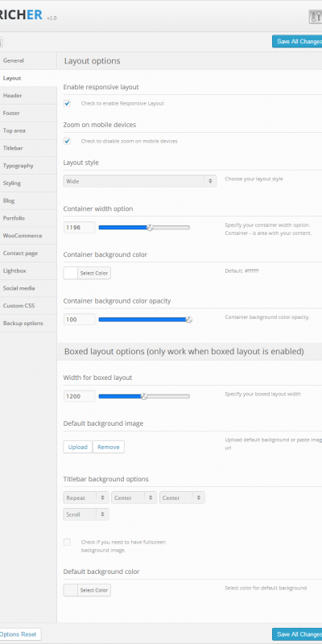The image size is (322, 644).
Task: Open the Scroll attachment dropdown
Action: (x=86, y=514)
